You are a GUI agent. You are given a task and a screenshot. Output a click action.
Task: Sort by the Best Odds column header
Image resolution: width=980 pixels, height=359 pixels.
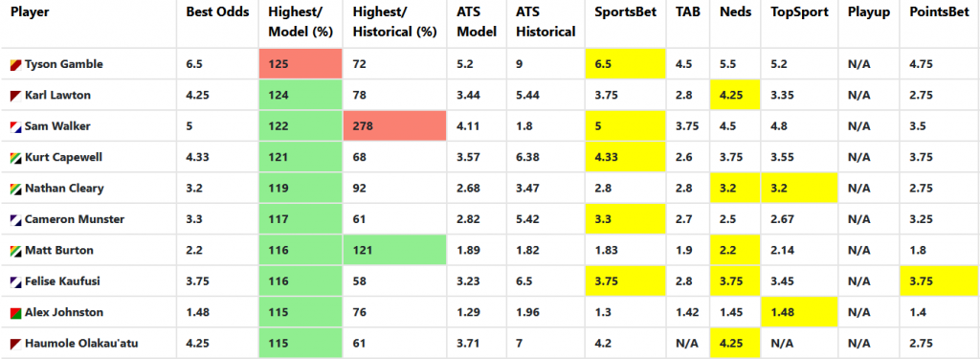pos(217,11)
